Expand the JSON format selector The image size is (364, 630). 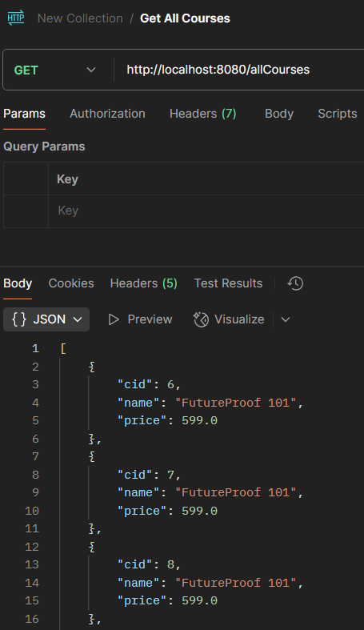click(x=46, y=319)
